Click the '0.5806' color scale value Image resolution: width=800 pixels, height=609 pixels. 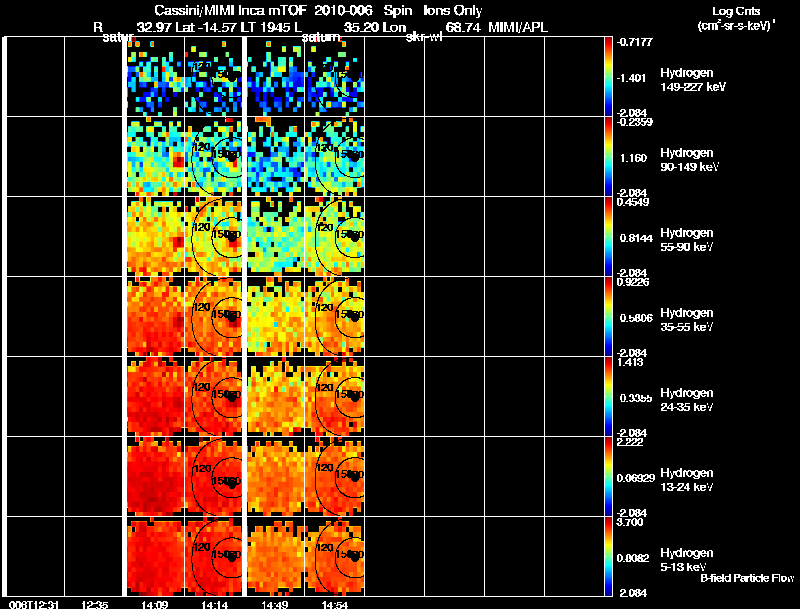(636, 318)
